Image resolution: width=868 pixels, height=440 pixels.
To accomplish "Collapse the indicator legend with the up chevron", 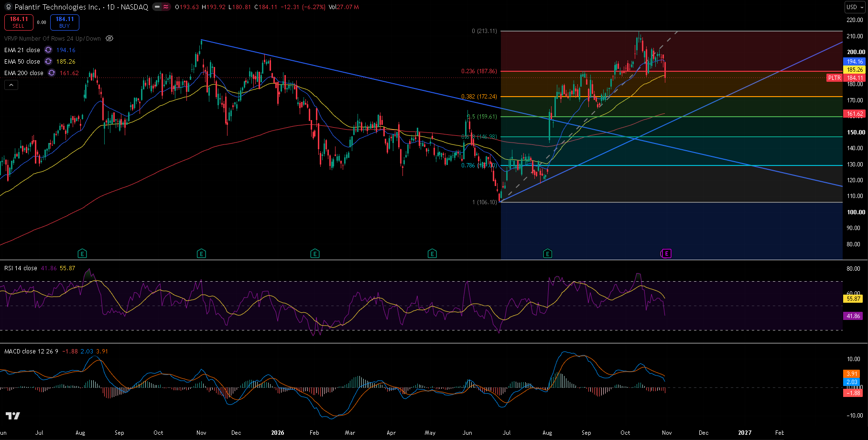I will pos(11,85).
